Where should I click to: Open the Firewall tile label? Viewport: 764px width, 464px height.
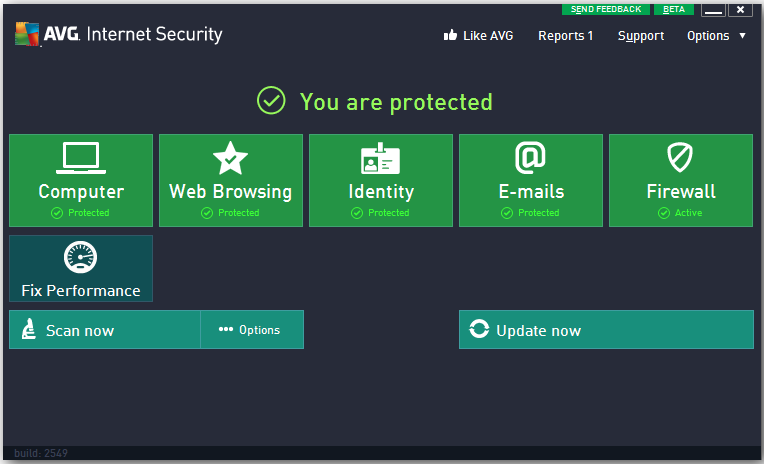point(681,192)
